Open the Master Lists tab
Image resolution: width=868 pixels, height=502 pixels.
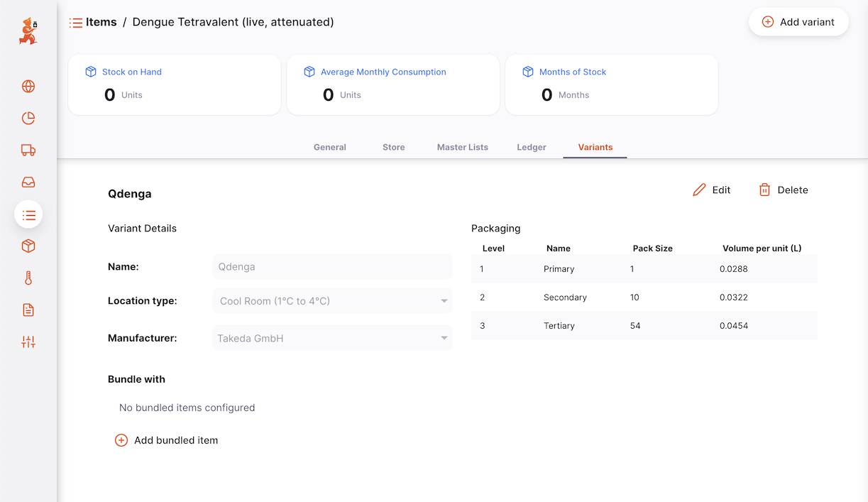(463, 147)
